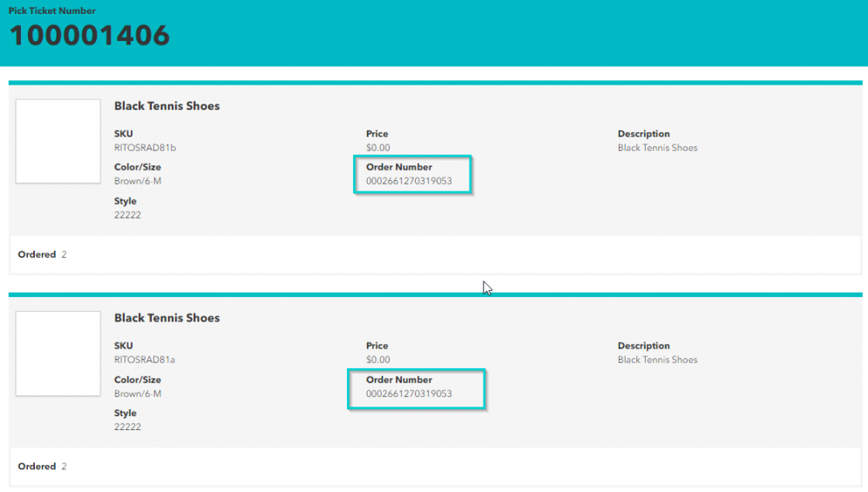This screenshot has width=868, height=492.
Task: Click the second item's Ordered quantity row
Action: tap(42, 467)
